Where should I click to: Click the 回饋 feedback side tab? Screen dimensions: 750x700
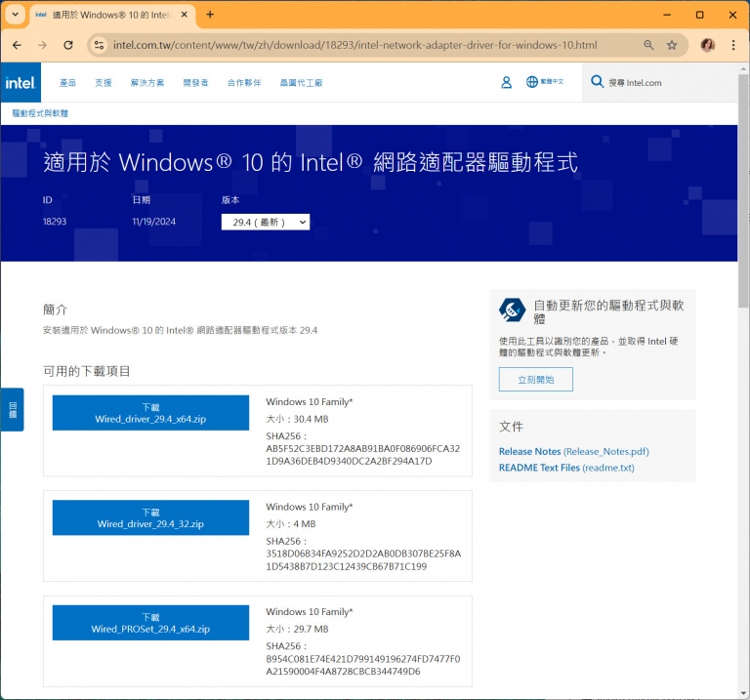tap(13, 410)
